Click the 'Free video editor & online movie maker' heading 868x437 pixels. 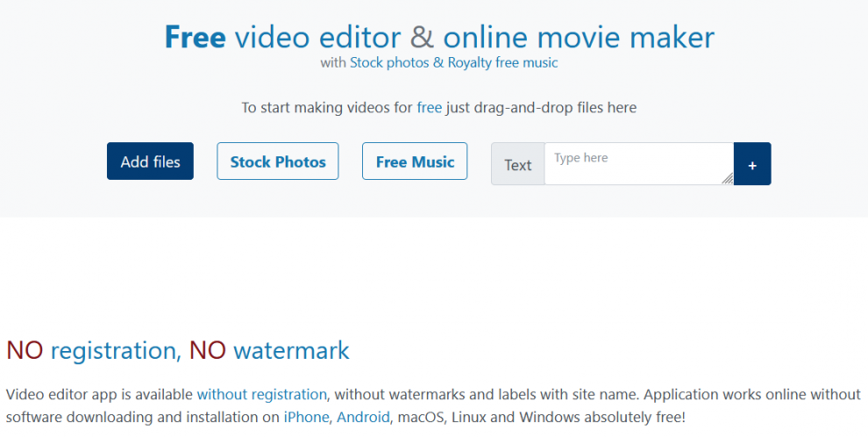coord(439,37)
